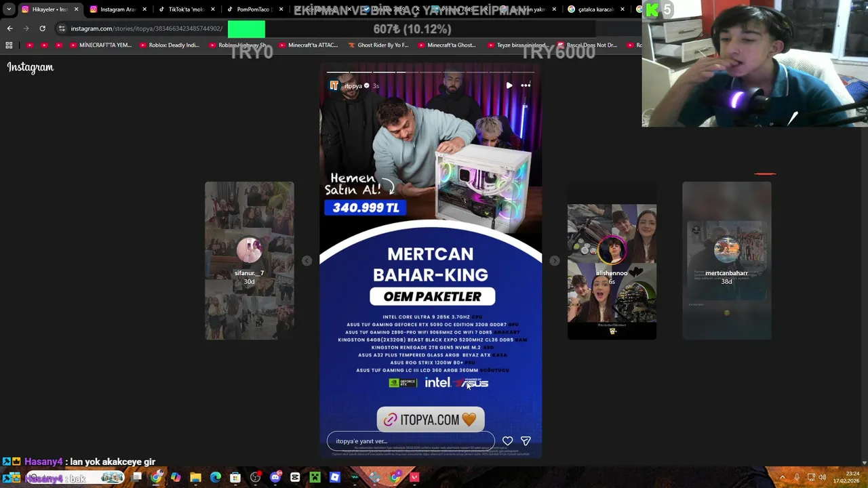Click the instagram.com address bar URL
868x488 pixels.
click(146, 28)
